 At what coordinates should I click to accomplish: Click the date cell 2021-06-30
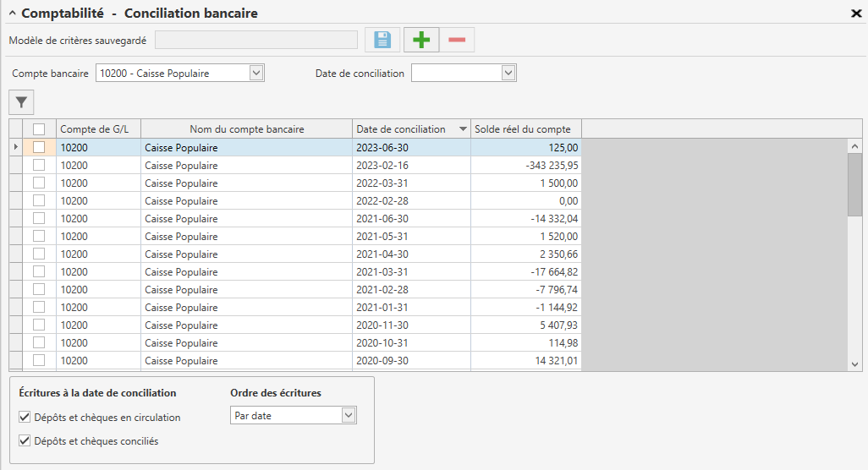411,218
